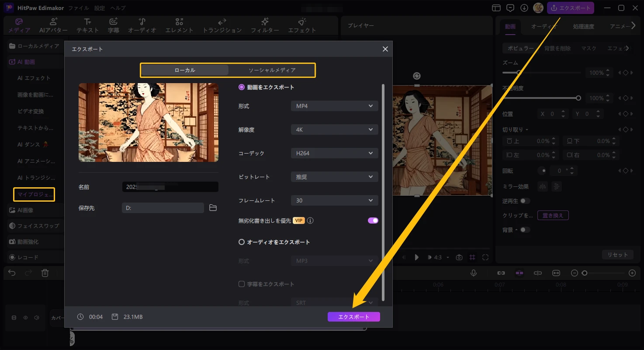The image size is (644, 350).
Task: Open the メディア toolbar section
Action: pos(19,26)
